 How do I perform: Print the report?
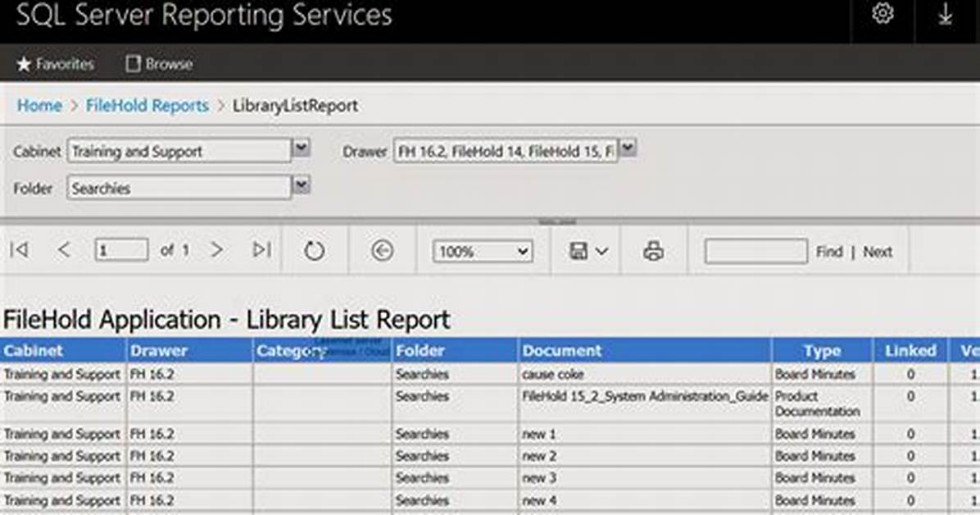point(653,252)
